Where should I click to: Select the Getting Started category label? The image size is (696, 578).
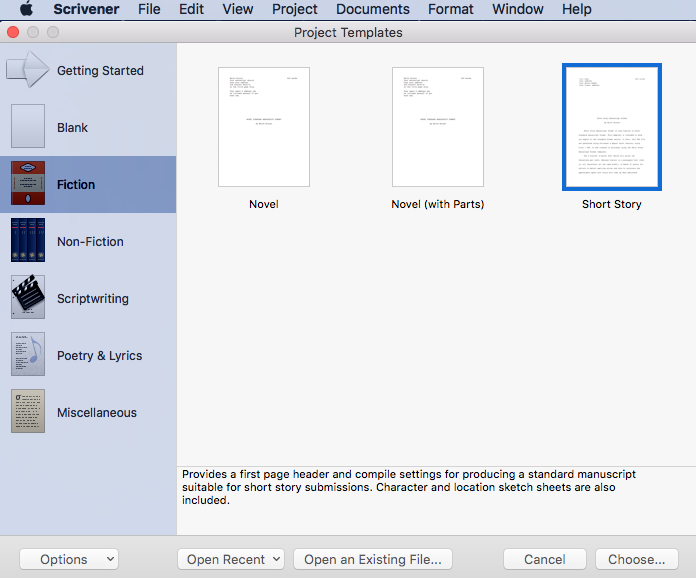tap(100, 71)
